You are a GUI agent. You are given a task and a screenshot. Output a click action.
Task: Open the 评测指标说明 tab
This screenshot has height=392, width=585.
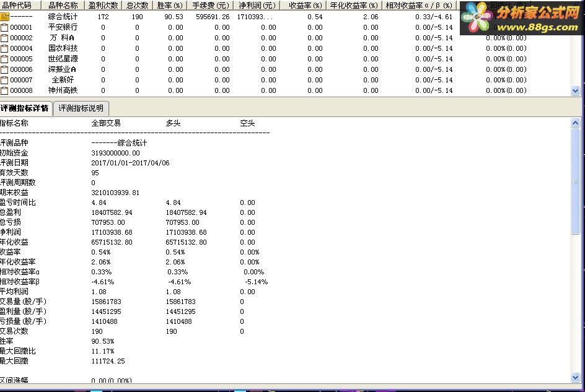coord(81,108)
